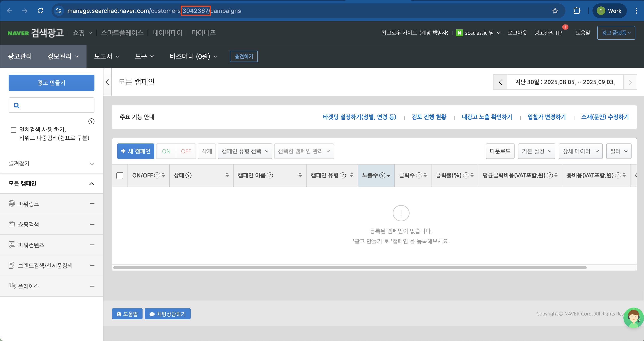Select the 브랜드검색/신제품검색 B icon
The width and height of the screenshot is (644, 341).
(12, 265)
